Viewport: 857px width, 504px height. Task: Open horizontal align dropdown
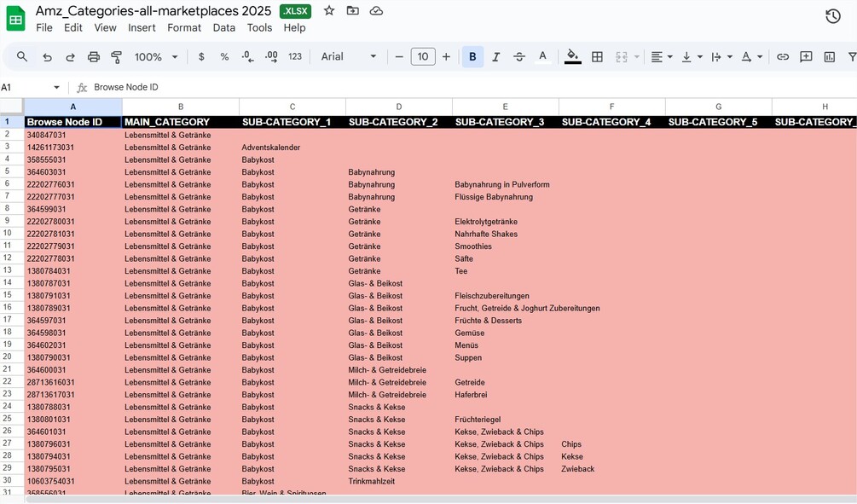(662, 56)
